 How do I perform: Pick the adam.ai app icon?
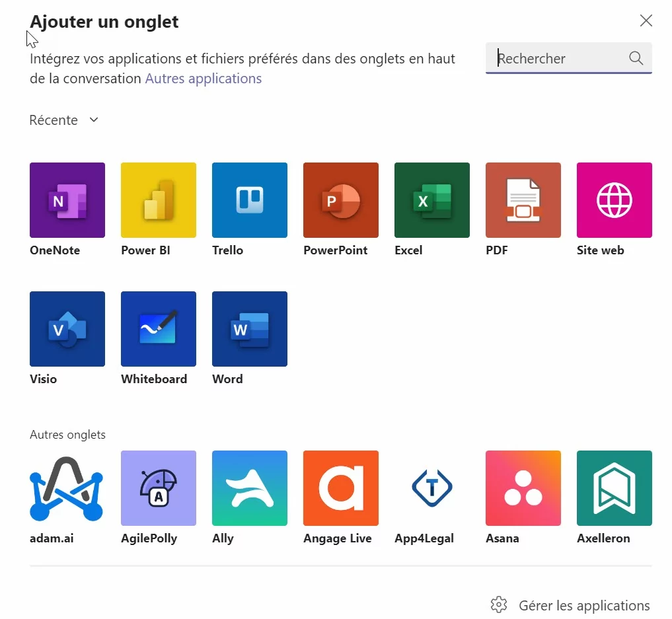click(67, 488)
